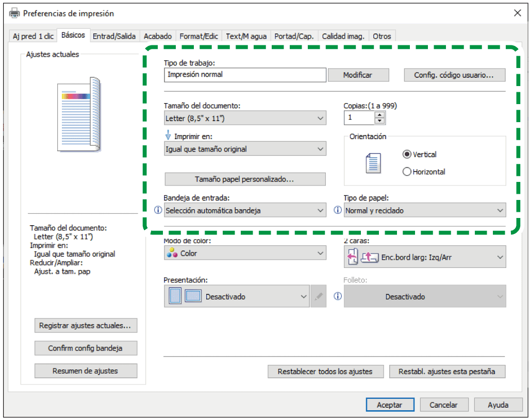The width and height of the screenshot is (530, 420).
Task: Select Vertical orientation
Action: pos(407,155)
